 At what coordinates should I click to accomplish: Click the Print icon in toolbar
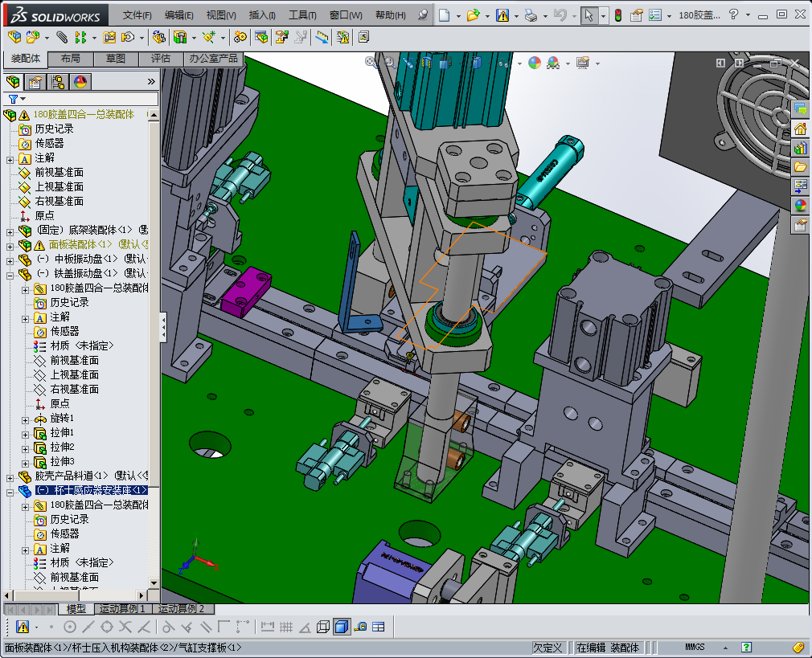click(531, 15)
